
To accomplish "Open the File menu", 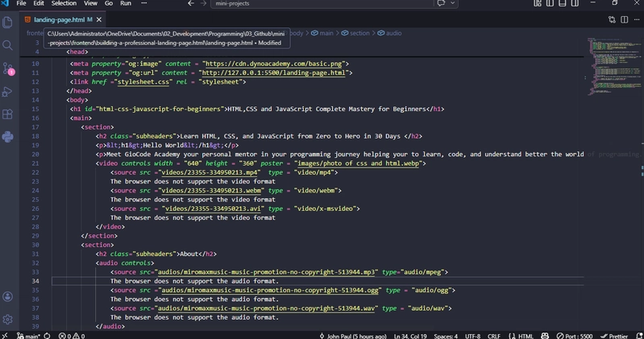I will point(21,3).
